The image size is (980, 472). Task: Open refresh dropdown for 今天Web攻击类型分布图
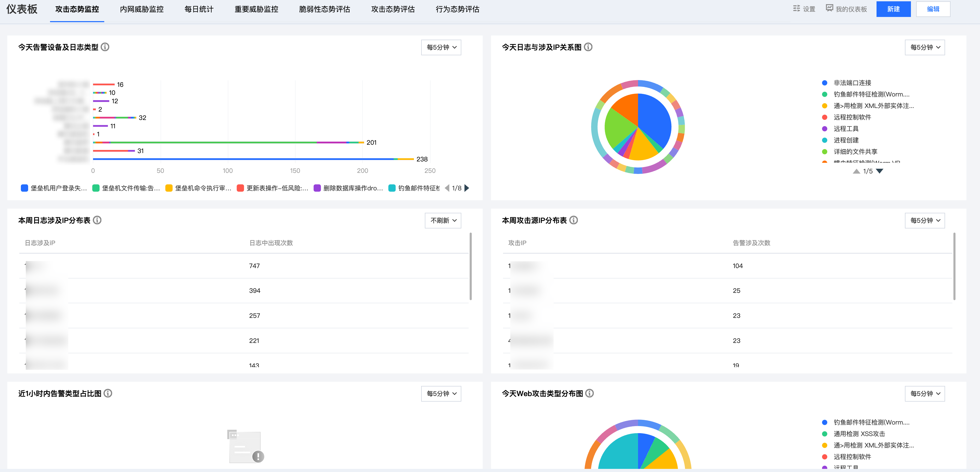(x=924, y=394)
